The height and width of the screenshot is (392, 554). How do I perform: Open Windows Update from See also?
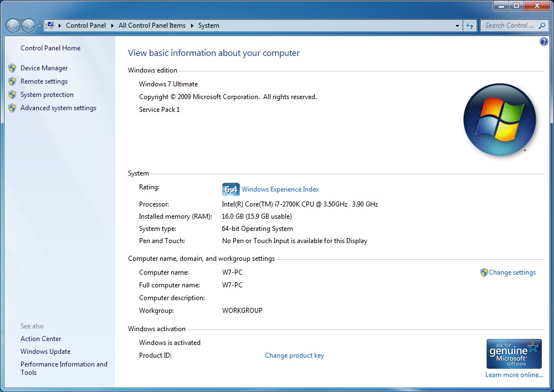45,352
